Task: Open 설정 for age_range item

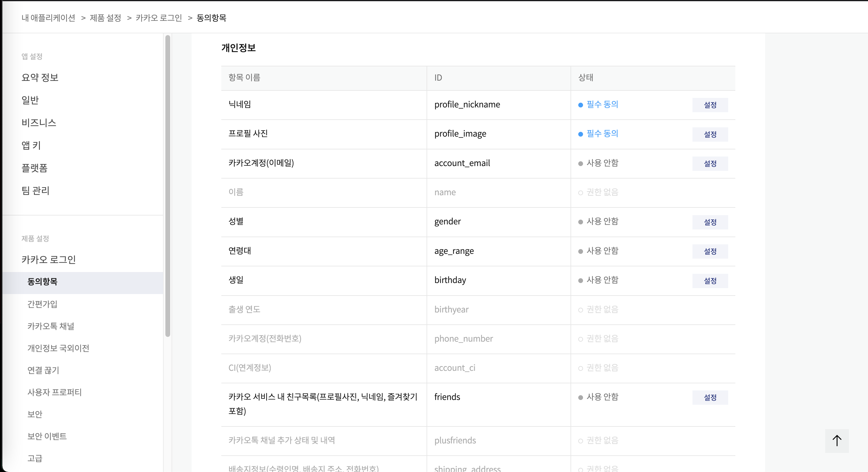Action: [710, 251]
